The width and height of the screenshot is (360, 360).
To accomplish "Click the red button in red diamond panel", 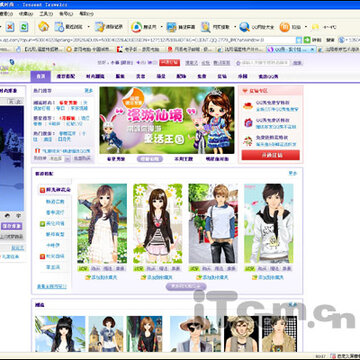I will [x=270, y=155].
